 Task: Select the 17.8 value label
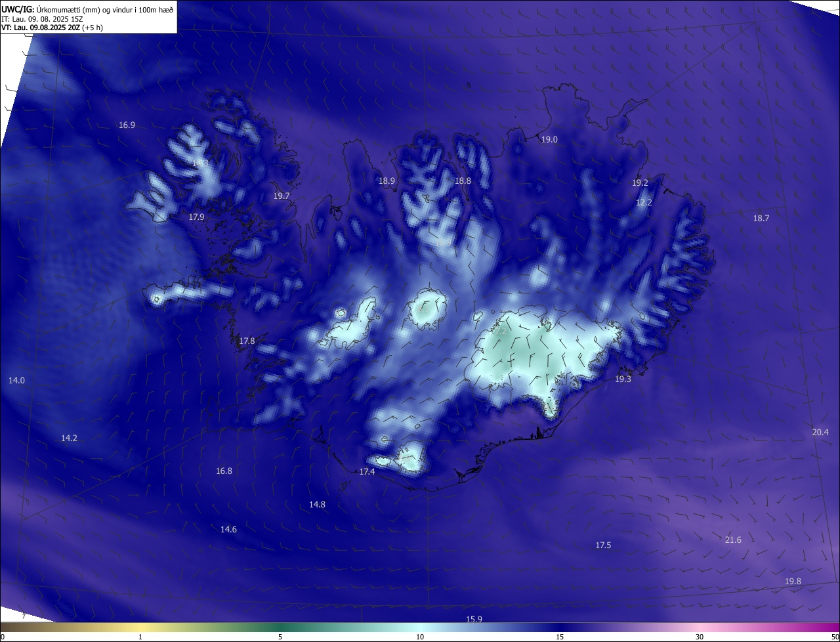click(x=247, y=341)
